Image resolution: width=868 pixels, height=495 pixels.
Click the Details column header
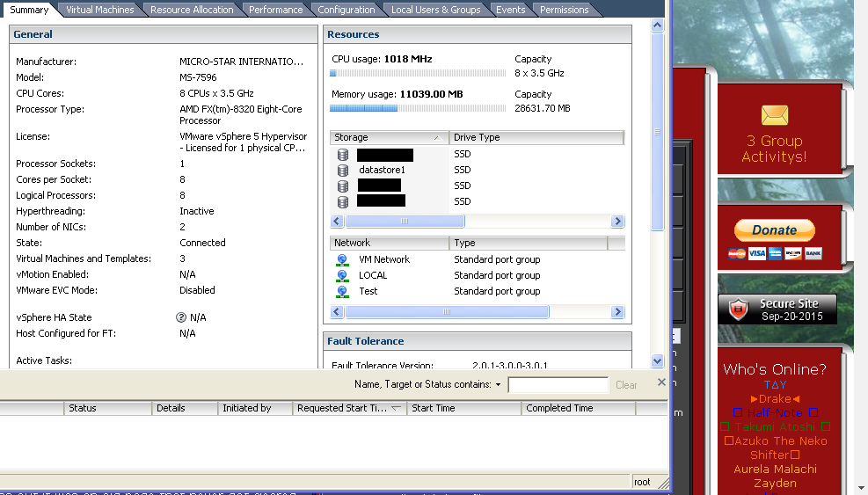(x=185, y=408)
